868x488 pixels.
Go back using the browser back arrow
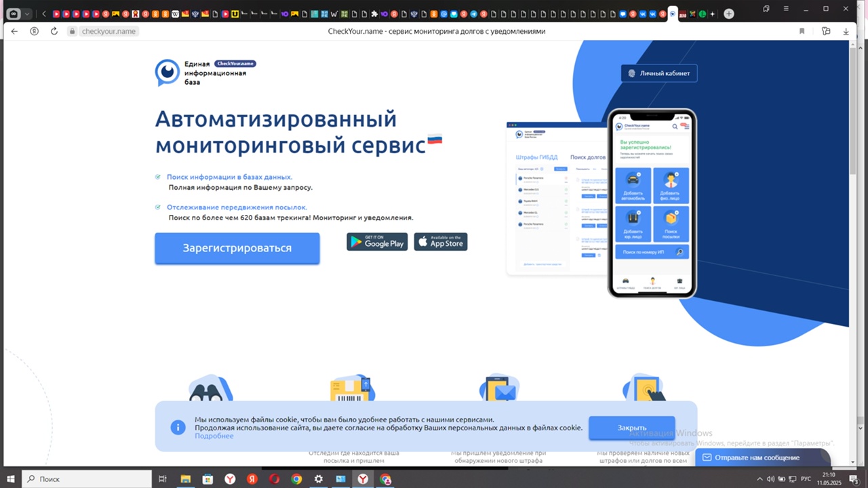[x=14, y=31]
